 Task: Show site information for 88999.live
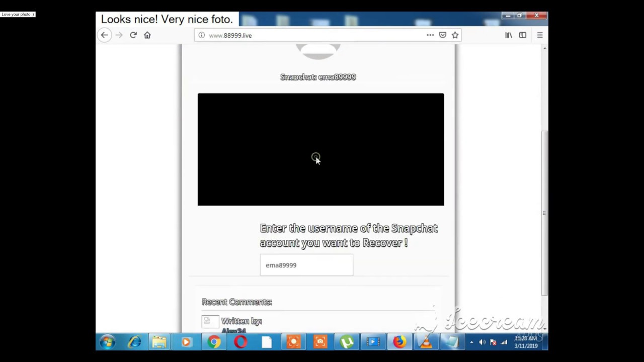tap(201, 35)
